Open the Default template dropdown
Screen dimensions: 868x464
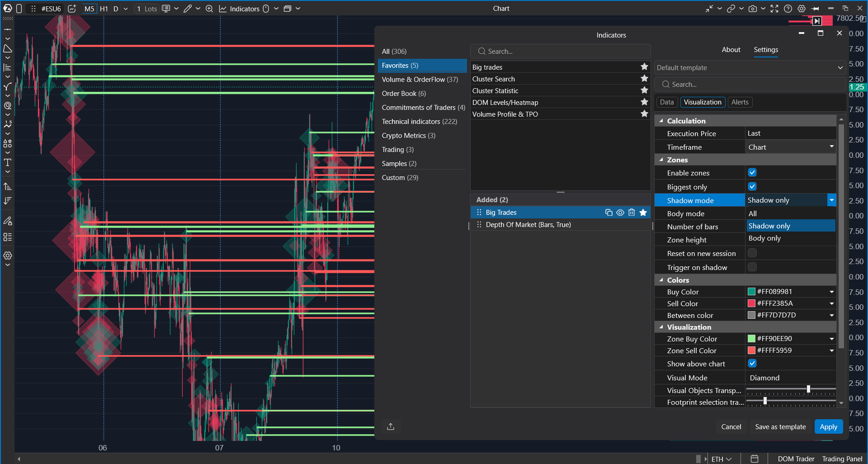(x=750, y=68)
